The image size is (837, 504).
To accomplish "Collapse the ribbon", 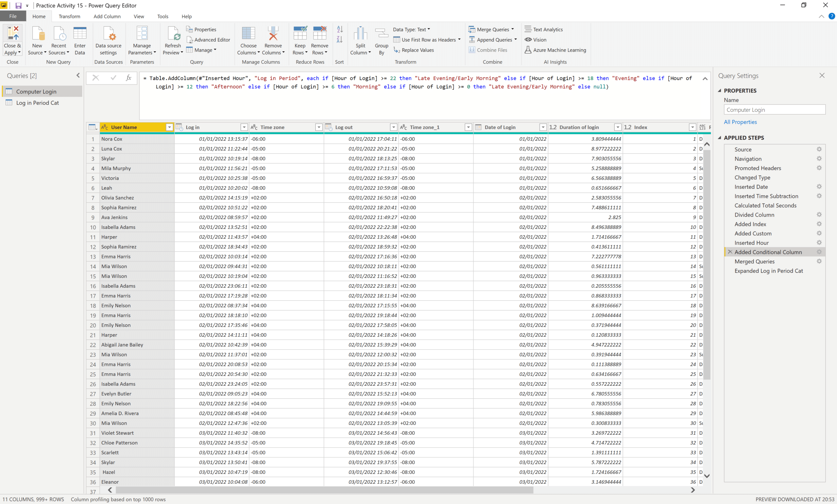I will 821,16.
